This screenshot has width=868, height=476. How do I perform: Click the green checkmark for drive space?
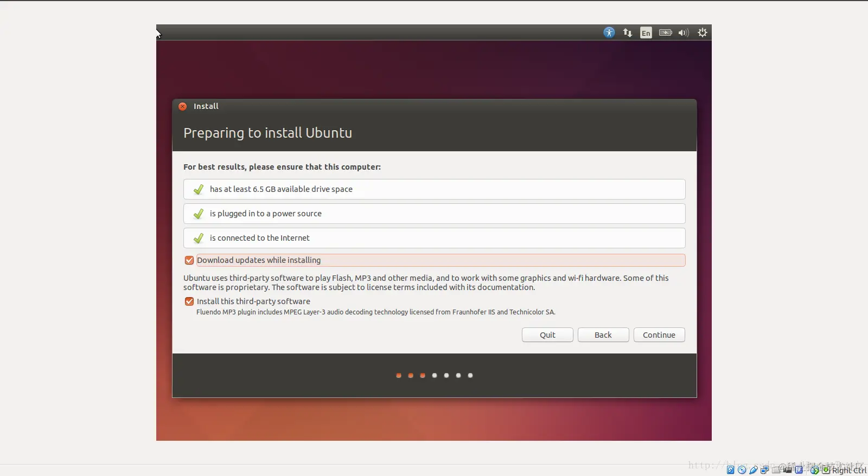(x=199, y=189)
